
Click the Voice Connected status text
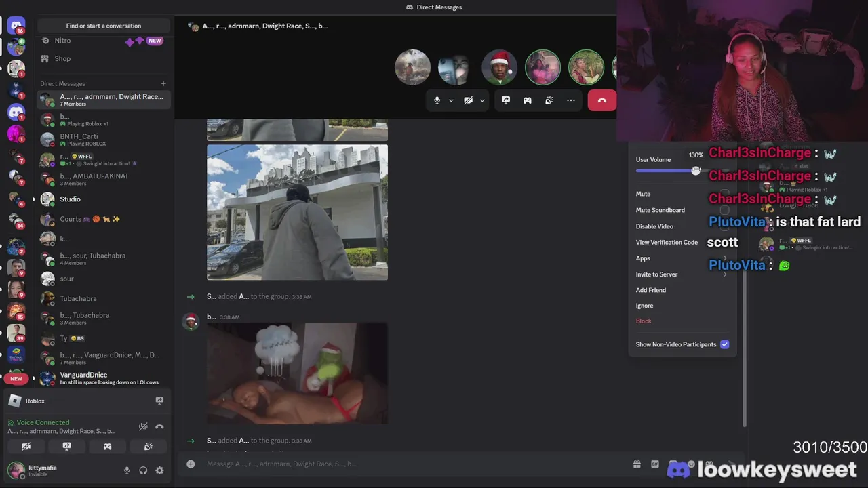43,422
